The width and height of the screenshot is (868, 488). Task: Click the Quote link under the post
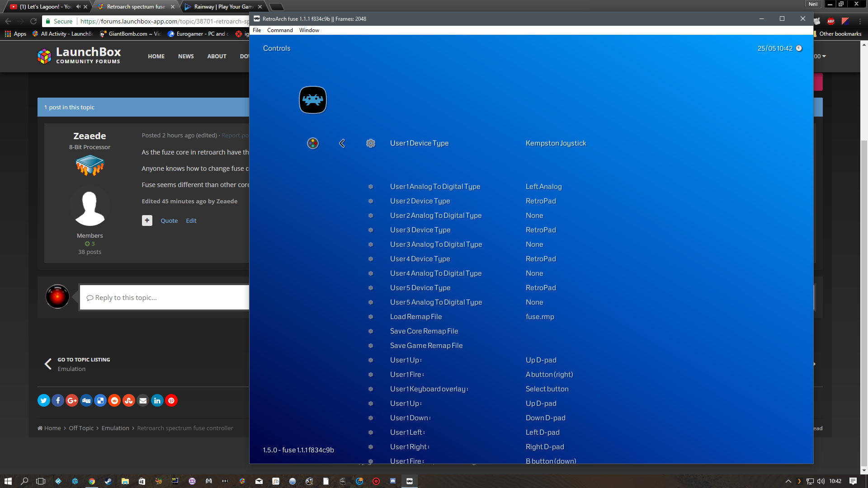[169, 221]
